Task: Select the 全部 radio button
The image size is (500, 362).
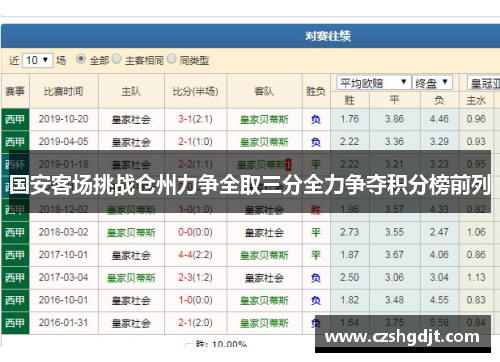Action: point(81,59)
